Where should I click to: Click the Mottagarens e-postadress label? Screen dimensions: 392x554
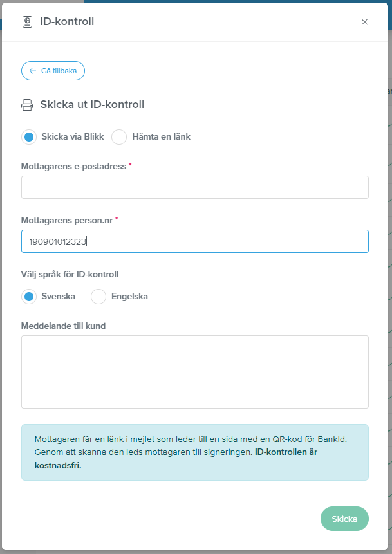tap(73, 167)
